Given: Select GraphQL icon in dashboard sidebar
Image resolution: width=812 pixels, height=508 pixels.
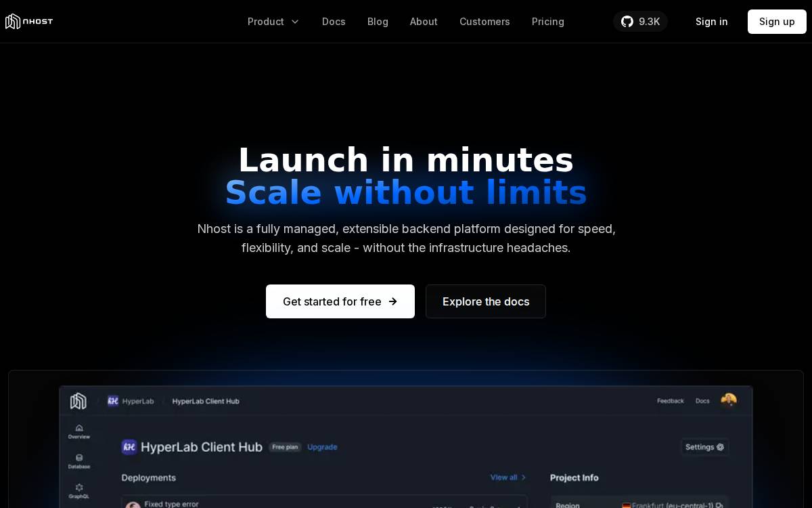Looking at the screenshot, I should tap(79, 491).
